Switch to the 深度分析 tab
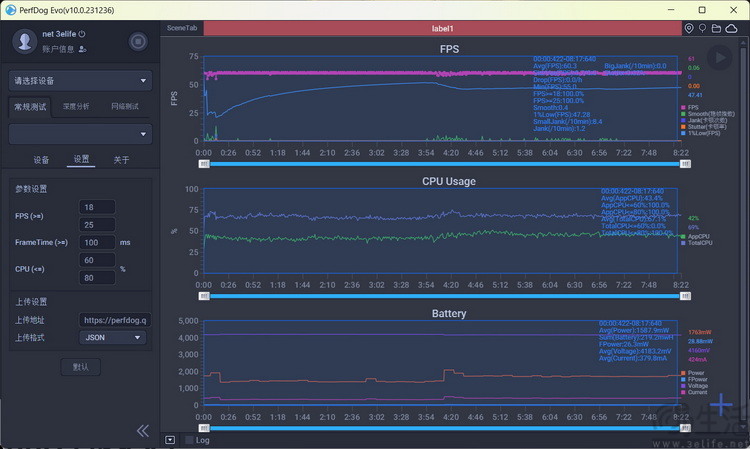 (76, 107)
